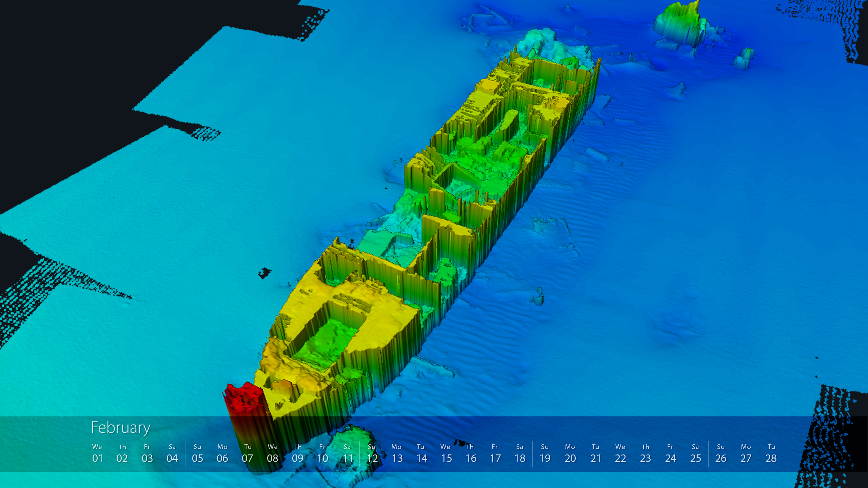The height and width of the screenshot is (488, 868).
Task: Select Thursday 23 in the calendar
Action: coord(646,453)
